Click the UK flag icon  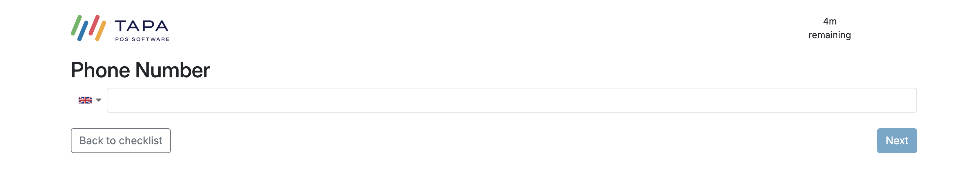click(85, 100)
